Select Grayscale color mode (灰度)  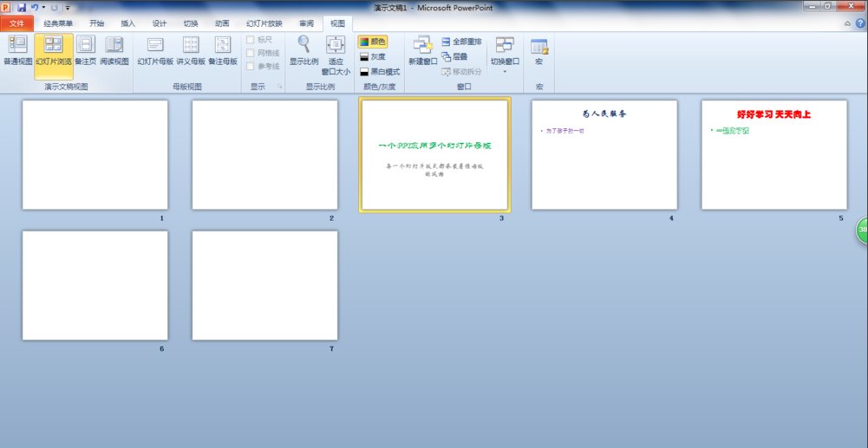[372, 56]
